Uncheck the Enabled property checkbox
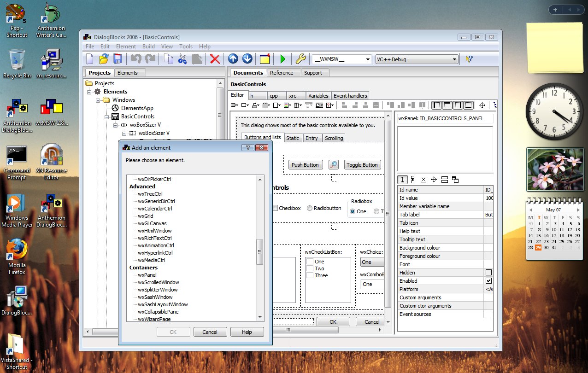This screenshot has width=588, height=373. 488,280
